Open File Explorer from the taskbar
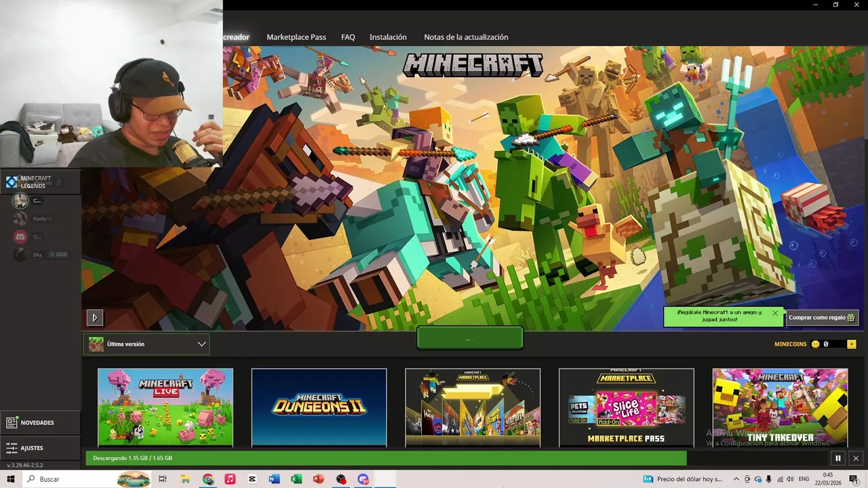Viewport: 868px width, 488px height. tap(185, 479)
